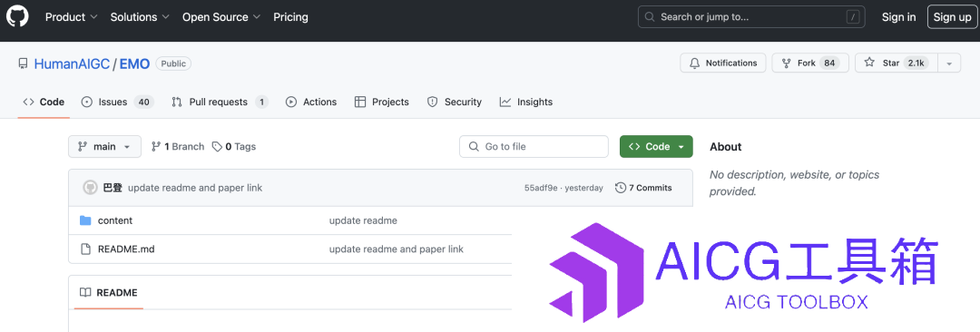Open the Product dropdown menu
The image size is (980, 332).
[x=72, y=17]
